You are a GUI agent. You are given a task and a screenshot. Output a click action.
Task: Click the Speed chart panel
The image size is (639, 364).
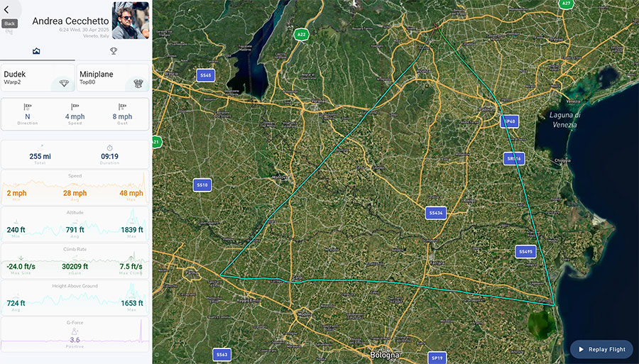click(75, 188)
